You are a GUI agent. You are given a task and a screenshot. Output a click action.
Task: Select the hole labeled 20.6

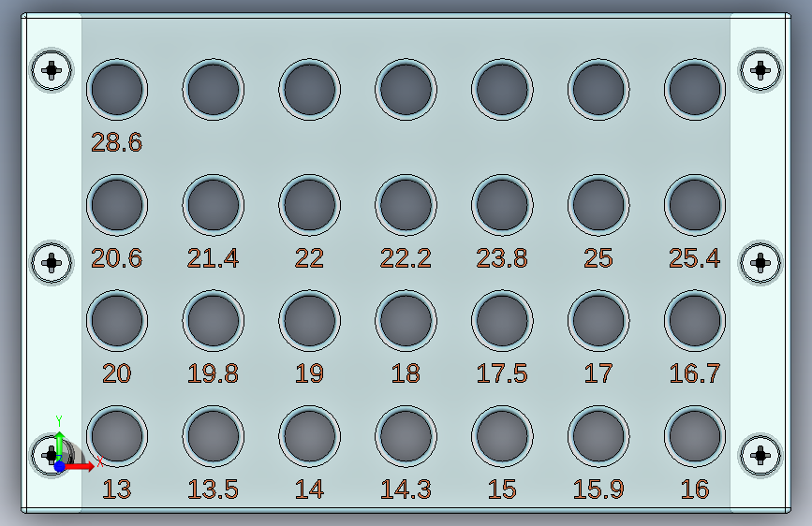[x=117, y=205]
